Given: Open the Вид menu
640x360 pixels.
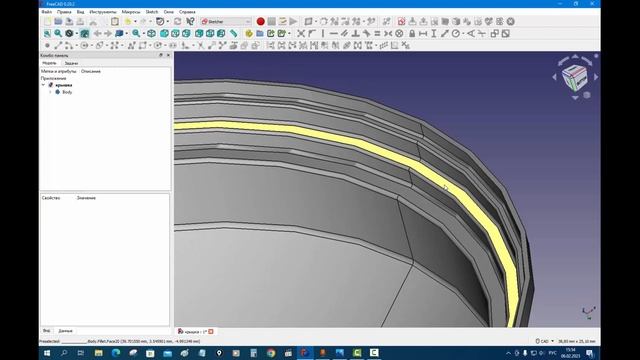Looking at the screenshot, I should 80,12.
